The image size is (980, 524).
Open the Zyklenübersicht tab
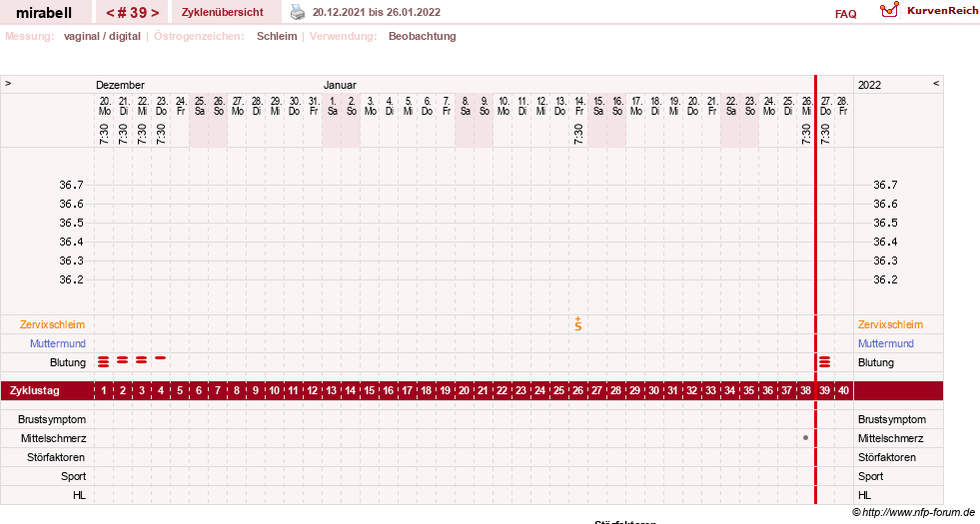(x=223, y=12)
